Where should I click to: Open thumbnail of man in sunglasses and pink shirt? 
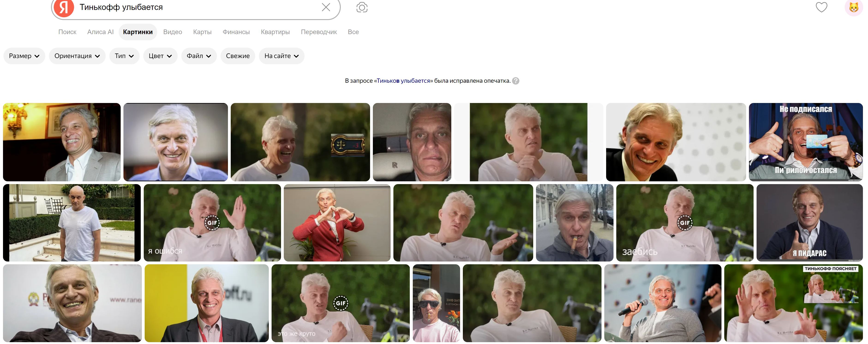436,303
